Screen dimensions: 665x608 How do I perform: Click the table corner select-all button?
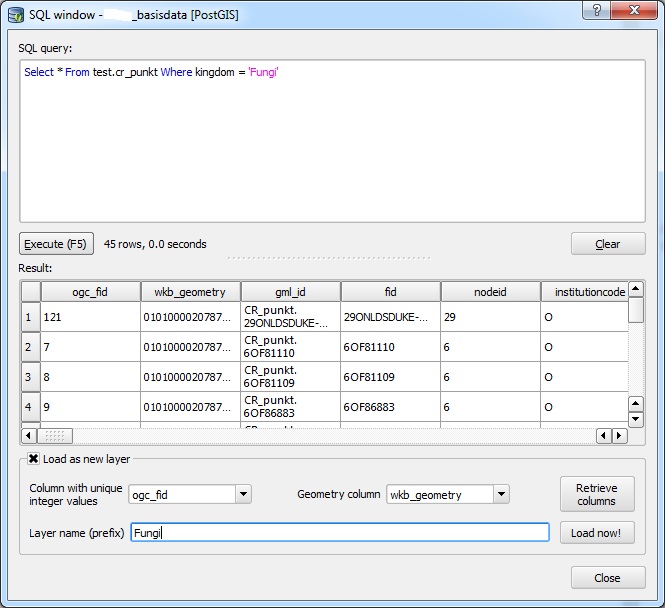[x=31, y=292]
